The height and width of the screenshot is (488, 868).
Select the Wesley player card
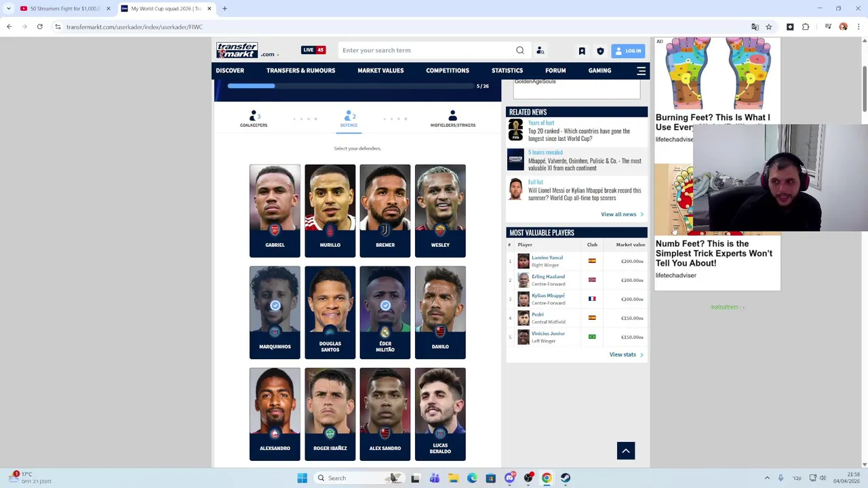[x=440, y=211]
